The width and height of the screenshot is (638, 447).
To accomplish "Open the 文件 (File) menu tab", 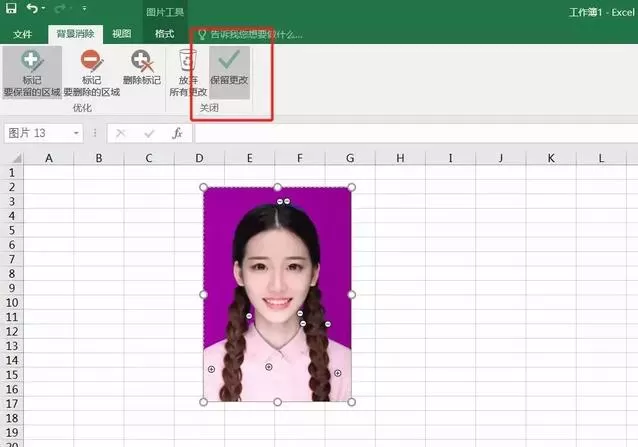I will pyautogui.click(x=22, y=34).
